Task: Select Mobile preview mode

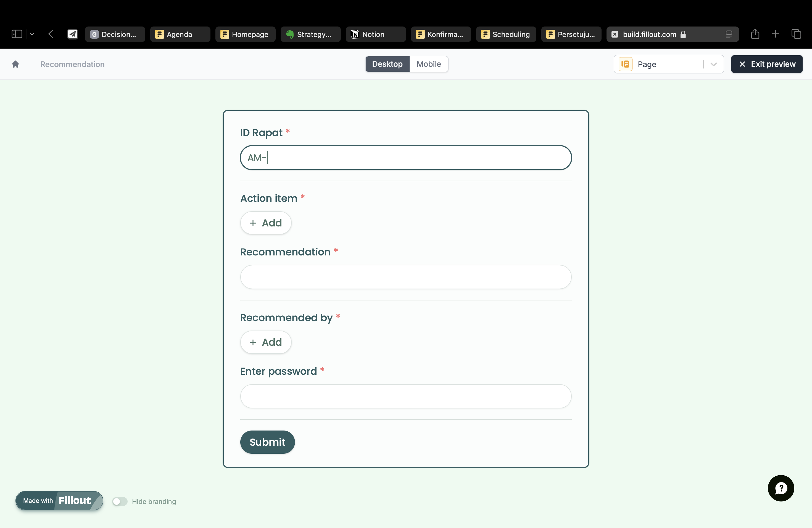Action: tap(429, 64)
